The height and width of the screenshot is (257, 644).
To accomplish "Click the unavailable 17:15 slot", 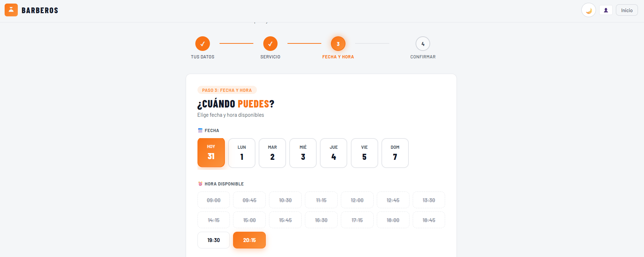I will click(357, 220).
